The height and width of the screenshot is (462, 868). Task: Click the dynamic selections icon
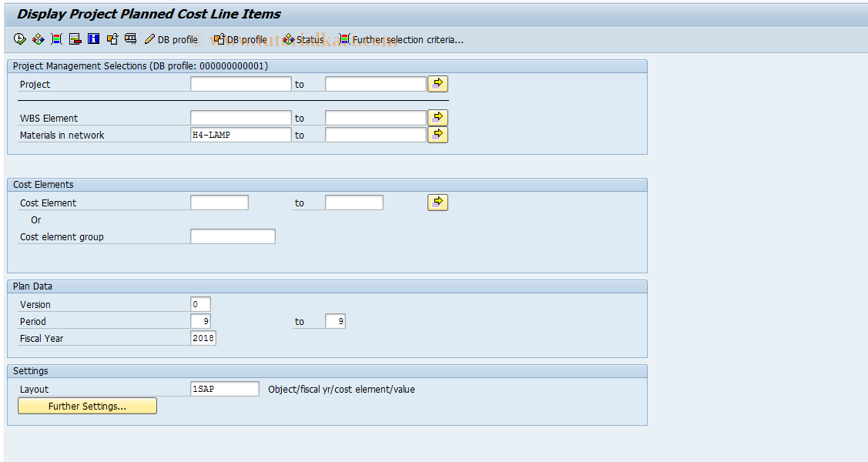click(56, 38)
